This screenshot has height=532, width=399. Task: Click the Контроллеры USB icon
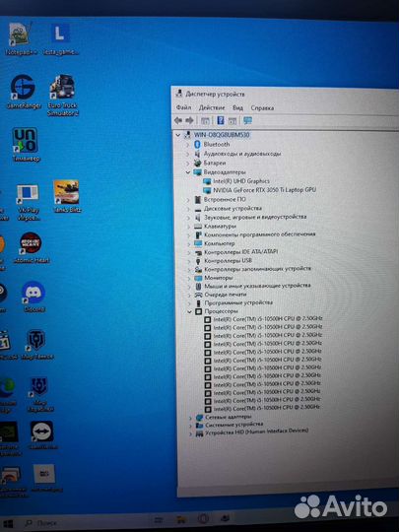(x=198, y=261)
